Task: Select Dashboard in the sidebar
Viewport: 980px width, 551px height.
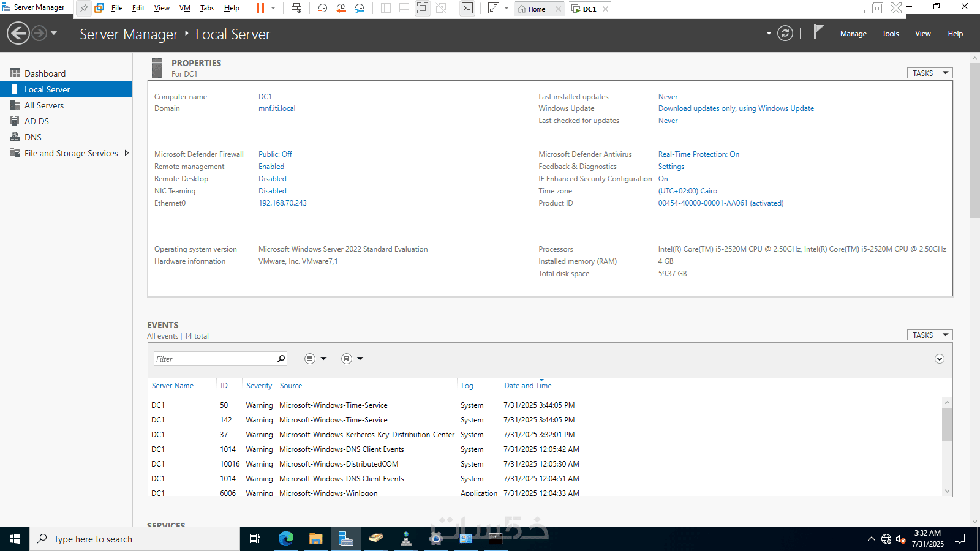Action: (66, 73)
